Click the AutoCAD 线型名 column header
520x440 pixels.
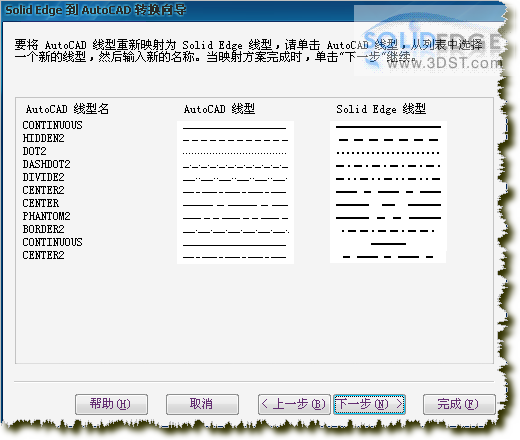click(x=67, y=109)
